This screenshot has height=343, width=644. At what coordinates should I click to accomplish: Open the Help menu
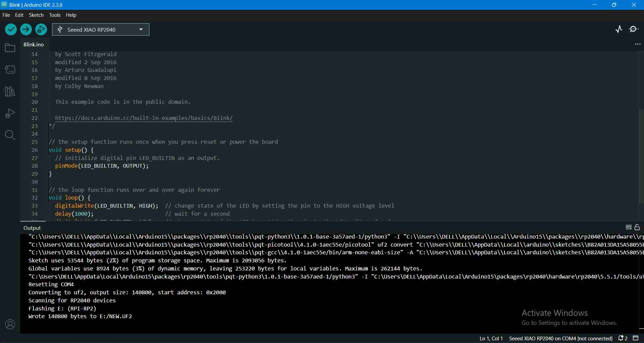(71, 15)
